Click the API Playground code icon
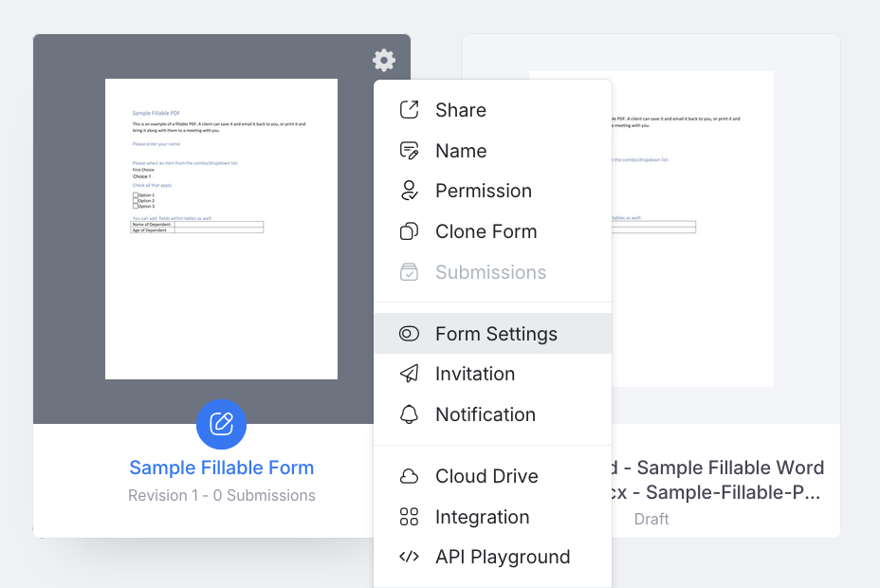880x588 pixels. point(409,557)
